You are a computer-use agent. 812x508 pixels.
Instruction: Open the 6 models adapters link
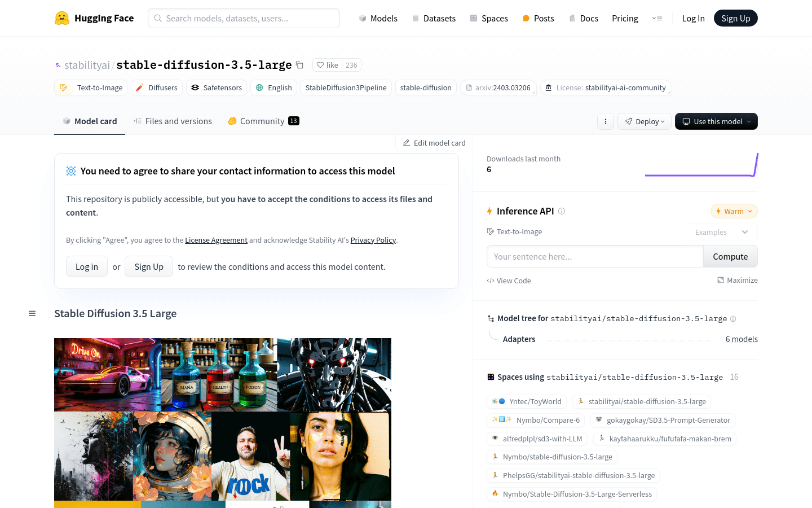coord(742,339)
